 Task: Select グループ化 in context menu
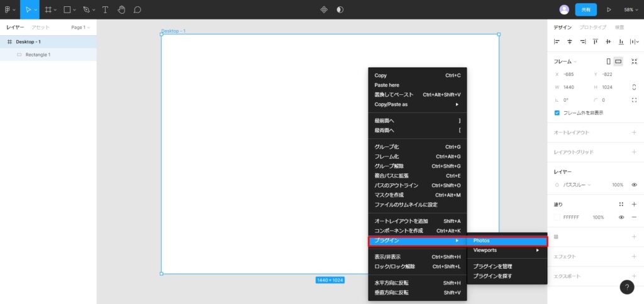(x=387, y=147)
